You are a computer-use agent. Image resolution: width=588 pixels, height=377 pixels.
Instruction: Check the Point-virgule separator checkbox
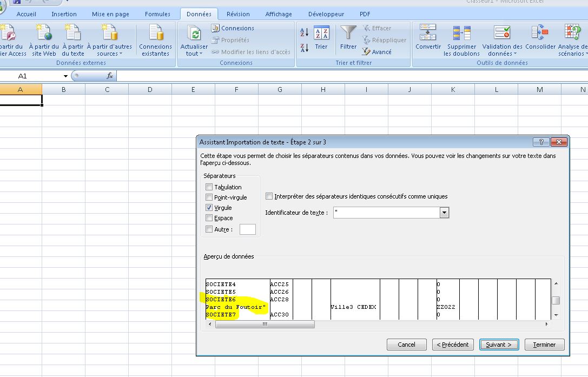click(209, 197)
